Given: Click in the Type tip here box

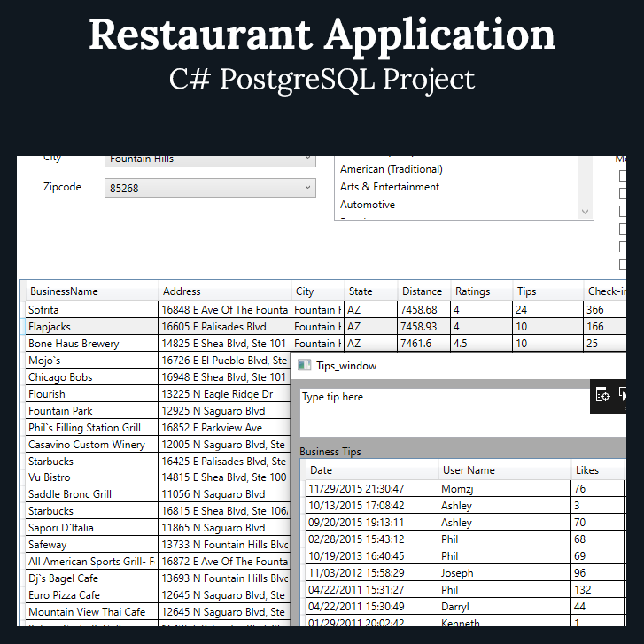Looking at the screenshot, I should [463, 413].
